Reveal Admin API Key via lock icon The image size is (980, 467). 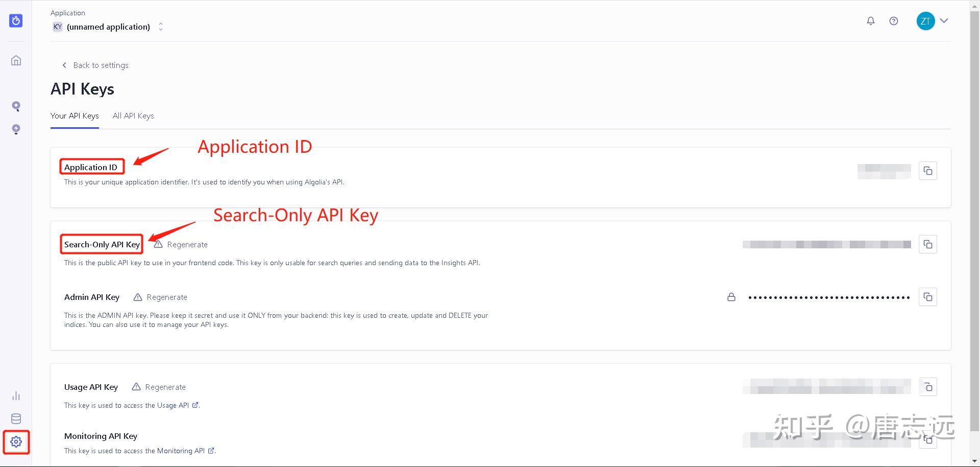coord(731,297)
